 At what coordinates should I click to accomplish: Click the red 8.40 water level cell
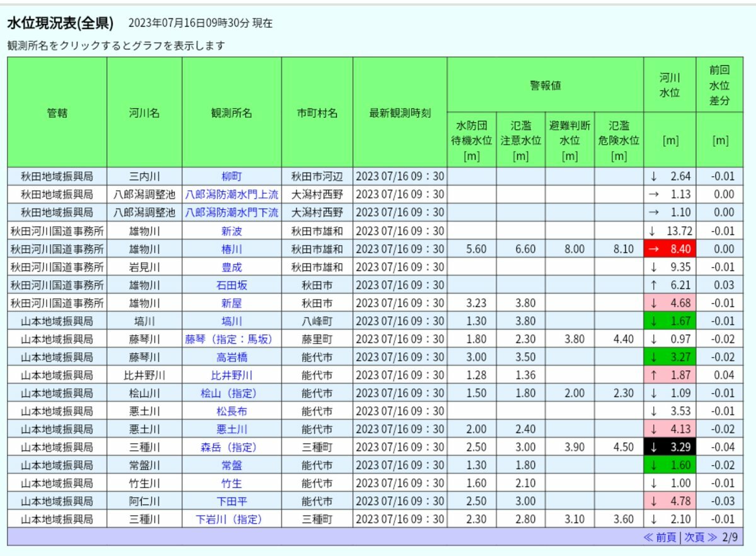tap(670, 249)
